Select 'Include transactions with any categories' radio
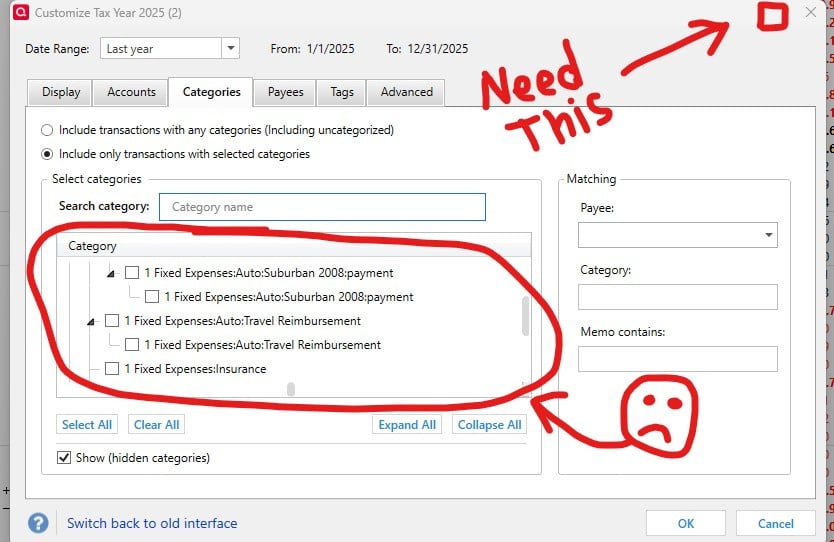 point(47,130)
